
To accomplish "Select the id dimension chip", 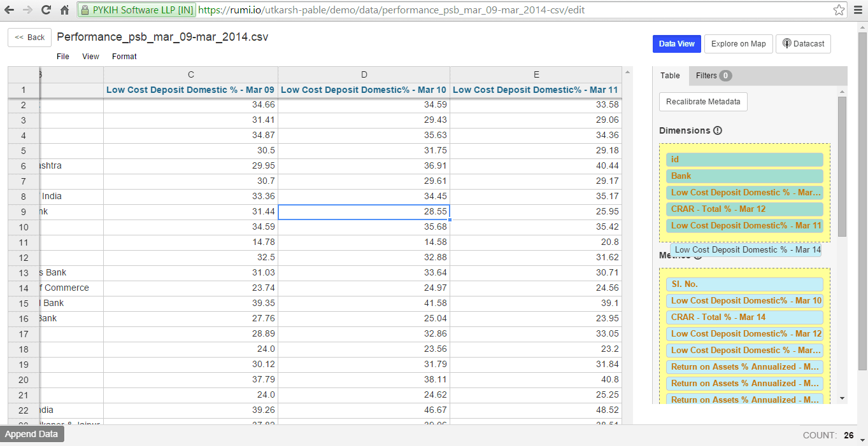I will coord(744,160).
